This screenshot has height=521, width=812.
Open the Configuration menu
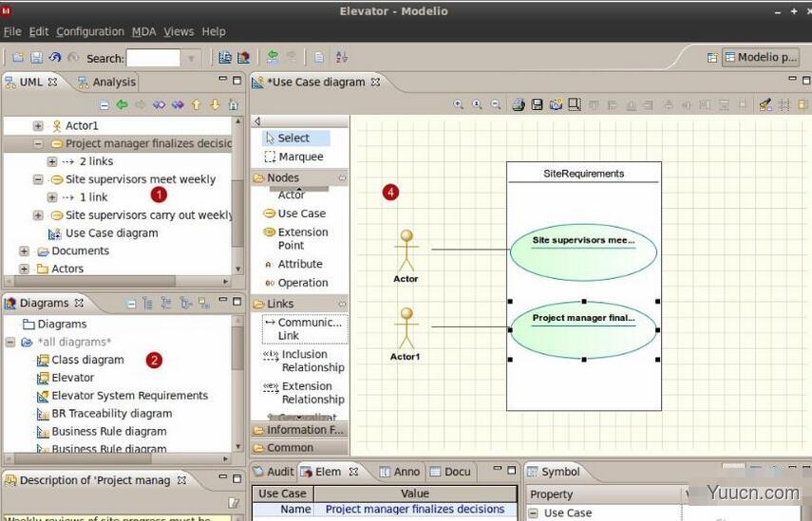90,31
